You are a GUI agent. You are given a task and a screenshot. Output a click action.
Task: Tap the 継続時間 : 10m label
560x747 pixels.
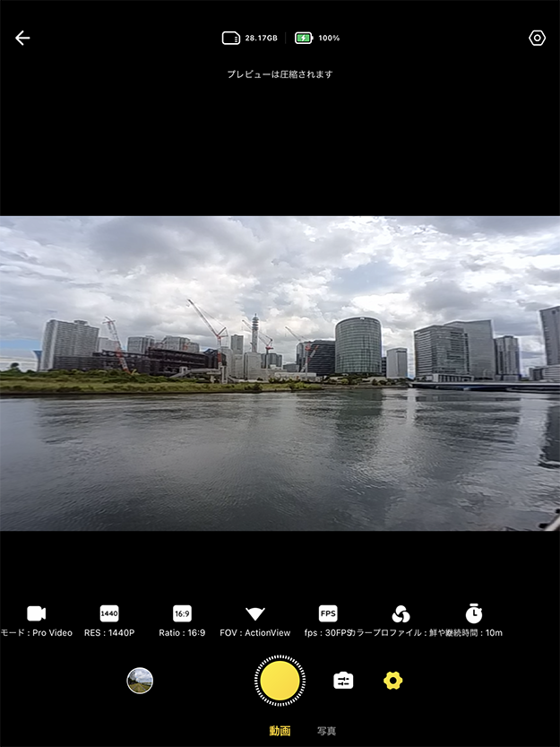(473, 633)
